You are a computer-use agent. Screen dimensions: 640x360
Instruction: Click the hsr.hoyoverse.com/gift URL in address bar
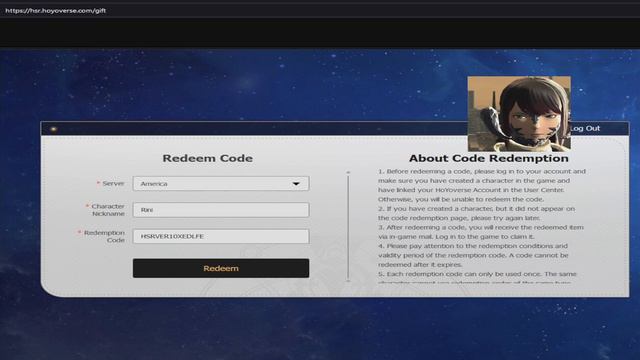click(56, 11)
